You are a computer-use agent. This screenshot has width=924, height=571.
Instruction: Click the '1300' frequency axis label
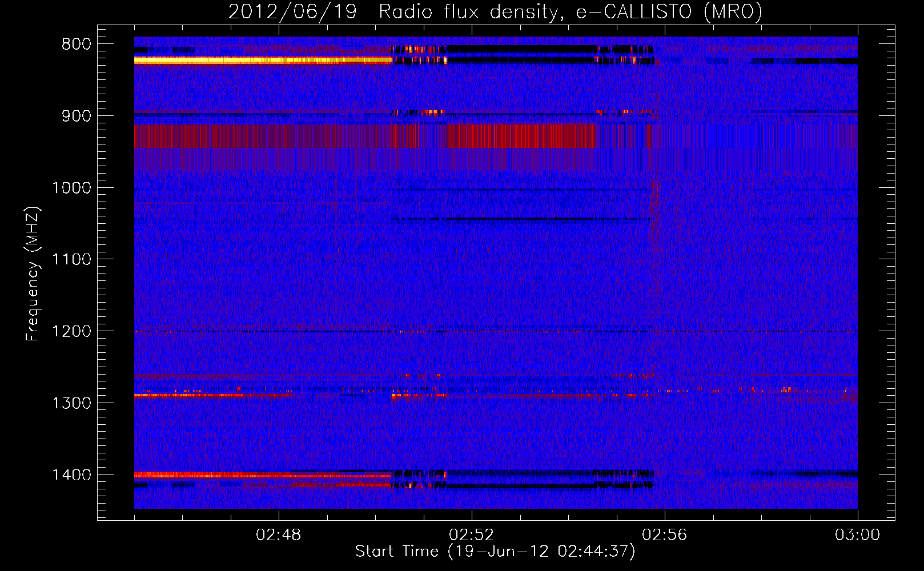pyautogui.click(x=72, y=403)
